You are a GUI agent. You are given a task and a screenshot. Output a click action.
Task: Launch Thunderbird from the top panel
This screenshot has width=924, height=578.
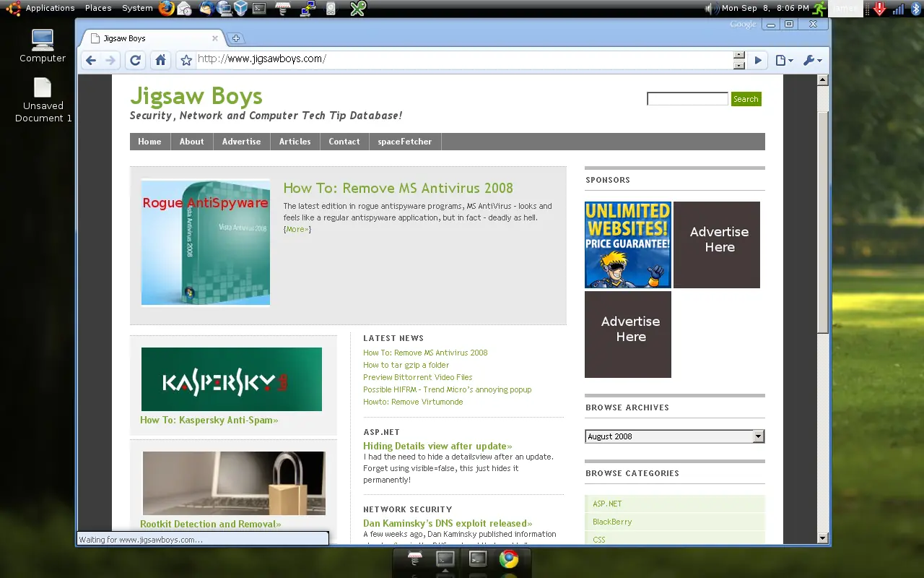[x=206, y=9]
